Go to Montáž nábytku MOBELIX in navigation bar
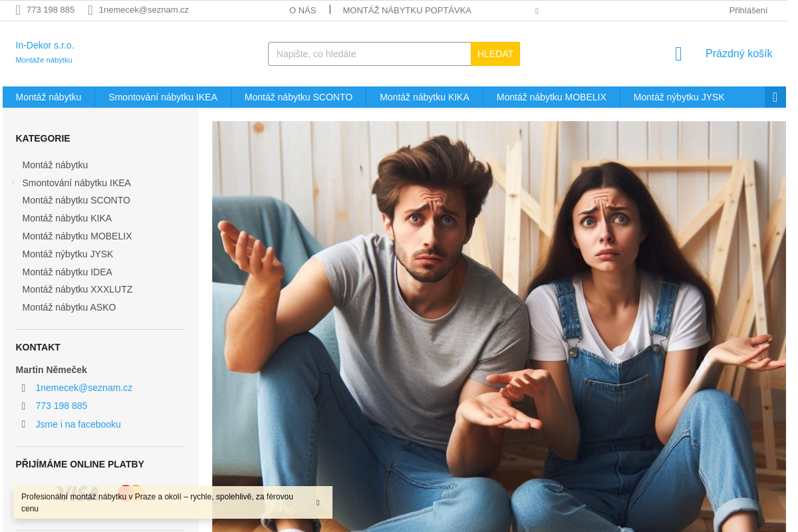 (x=551, y=97)
